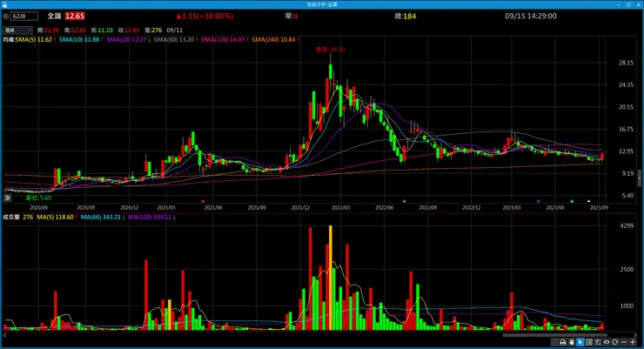Click the peak price label 29.70

[331, 50]
